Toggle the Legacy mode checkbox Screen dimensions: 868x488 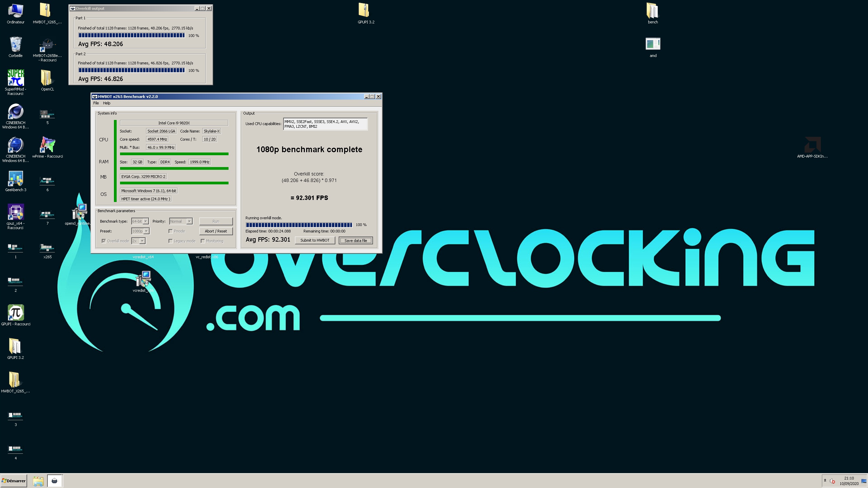point(171,241)
